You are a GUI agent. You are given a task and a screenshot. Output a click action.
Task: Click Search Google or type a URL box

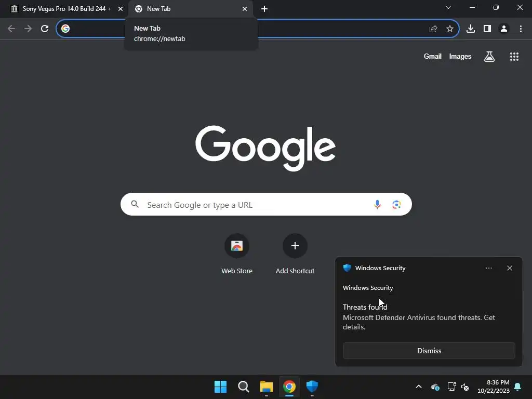(266, 204)
